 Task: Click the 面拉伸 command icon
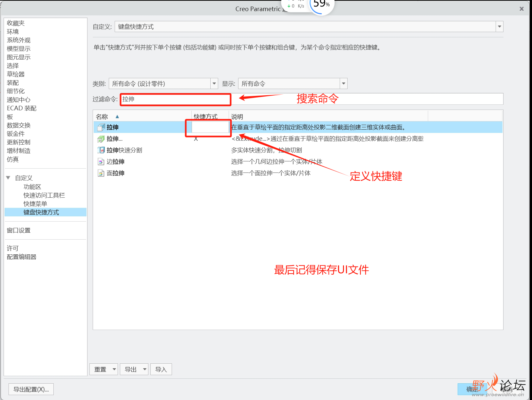101,173
